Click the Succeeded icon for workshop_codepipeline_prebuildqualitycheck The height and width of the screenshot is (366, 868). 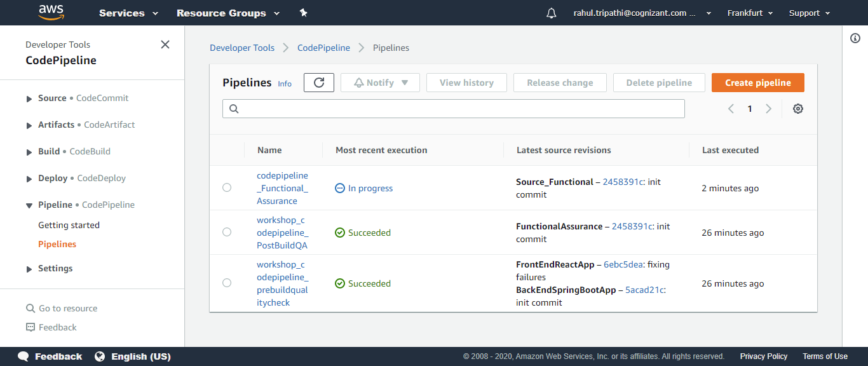(340, 283)
